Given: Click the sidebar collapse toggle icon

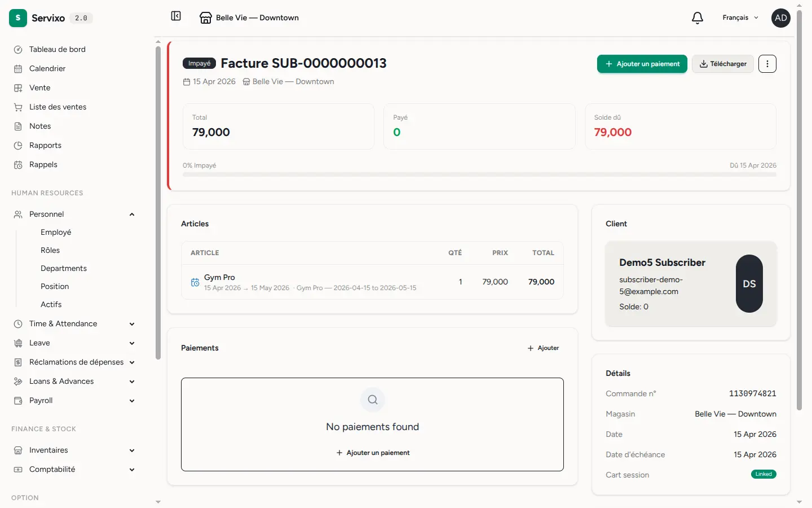Looking at the screenshot, I should tap(176, 16).
